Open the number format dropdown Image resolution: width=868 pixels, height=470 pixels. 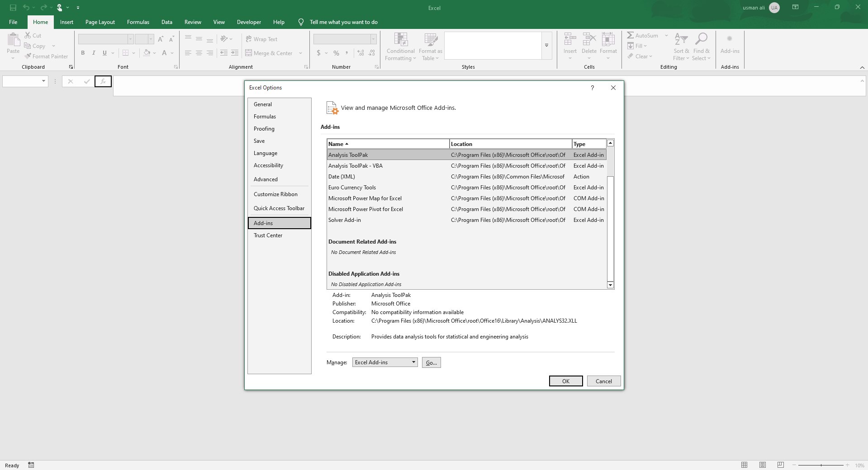(x=373, y=39)
